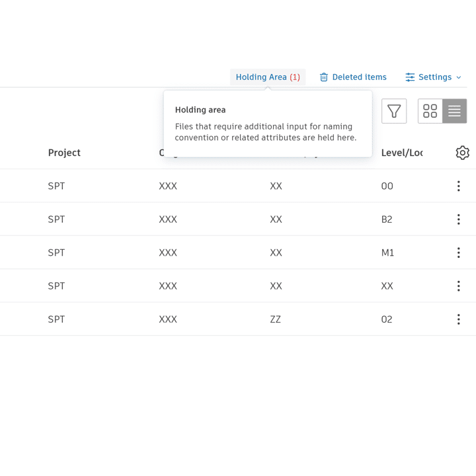Click the Level/Loc column header
The height and width of the screenshot is (476, 476).
click(x=402, y=153)
